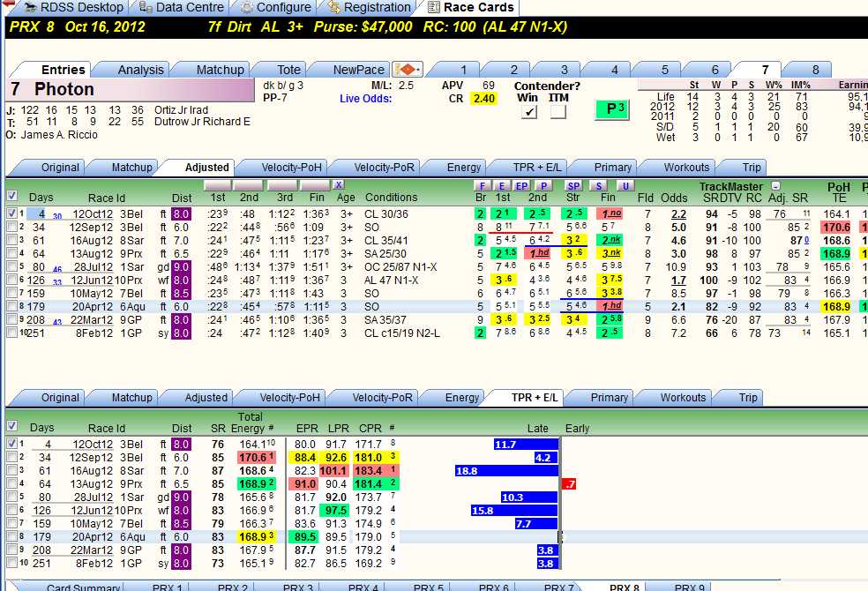Open Registration via the arrows icon
Screen dimensions: 868x591
click(x=370, y=7)
